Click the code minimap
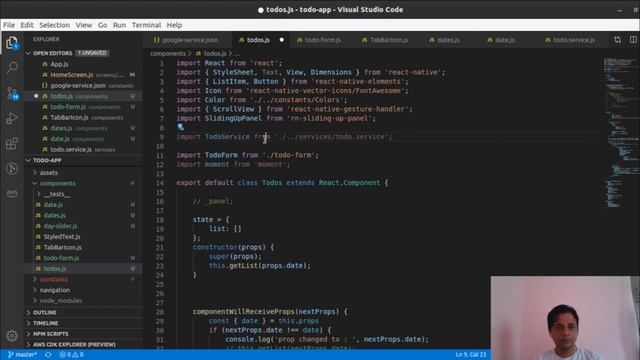The width and height of the screenshot is (640, 360). (x=620, y=133)
